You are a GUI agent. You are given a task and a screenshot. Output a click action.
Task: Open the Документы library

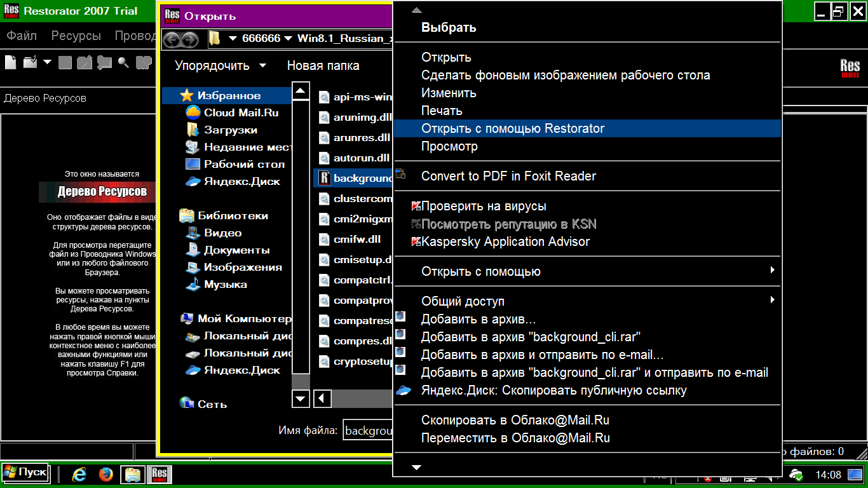[x=227, y=250]
